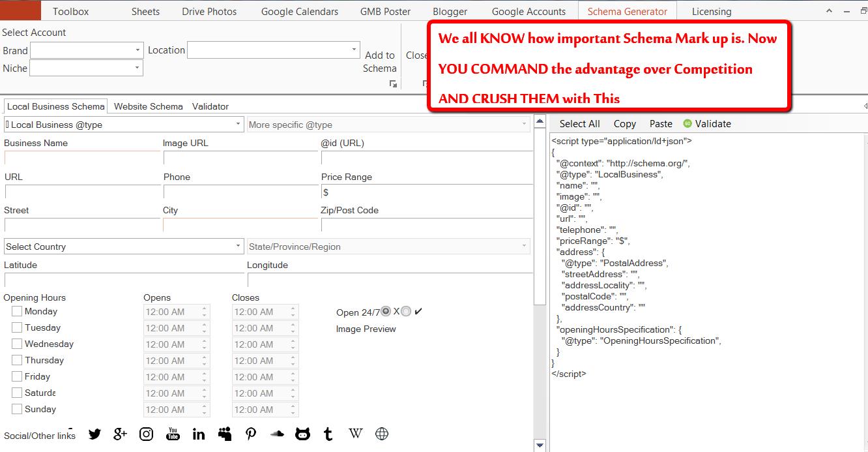Click the Validate button
The width and height of the screenshot is (868, 452).
(707, 124)
